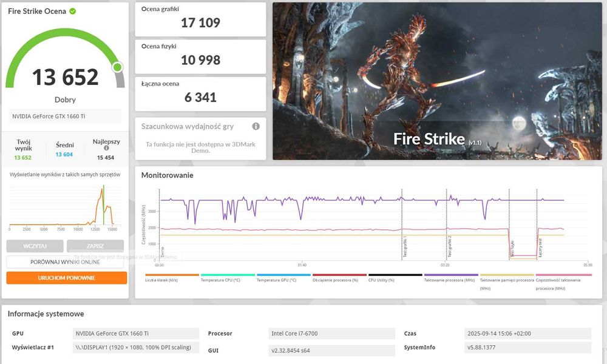Click the score distribution histogram chart

pos(65,207)
